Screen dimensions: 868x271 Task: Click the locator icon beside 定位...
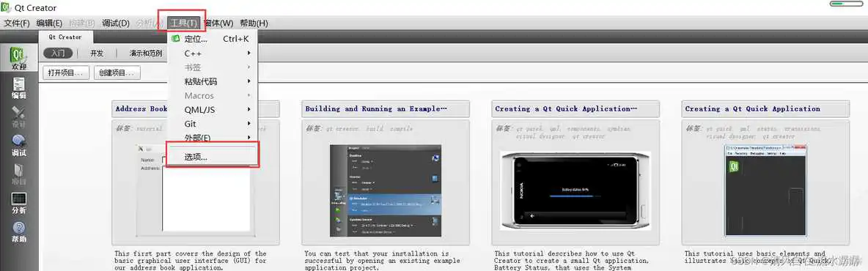pyautogui.click(x=175, y=39)
